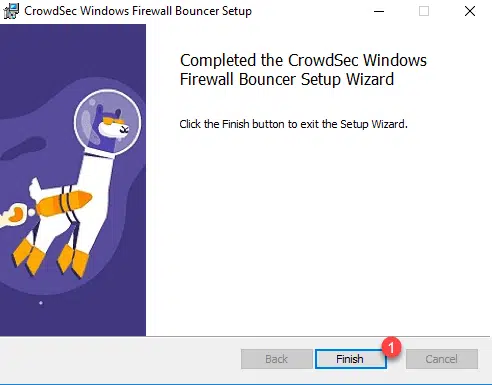Click the "Completed the CrowdSec Windows" heading

pos(303,60)
